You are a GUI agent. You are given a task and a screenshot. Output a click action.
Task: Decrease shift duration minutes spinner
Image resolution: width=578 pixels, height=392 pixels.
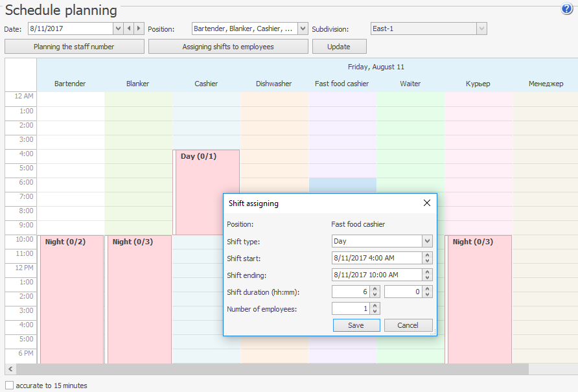pyautogui.click(x=426, y=295)
